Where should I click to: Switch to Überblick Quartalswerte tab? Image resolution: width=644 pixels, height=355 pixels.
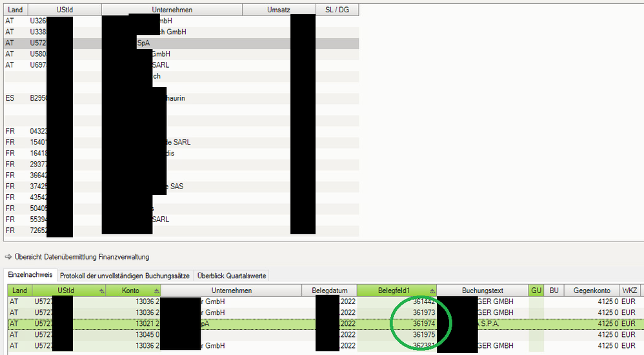[x=232, y=276]
